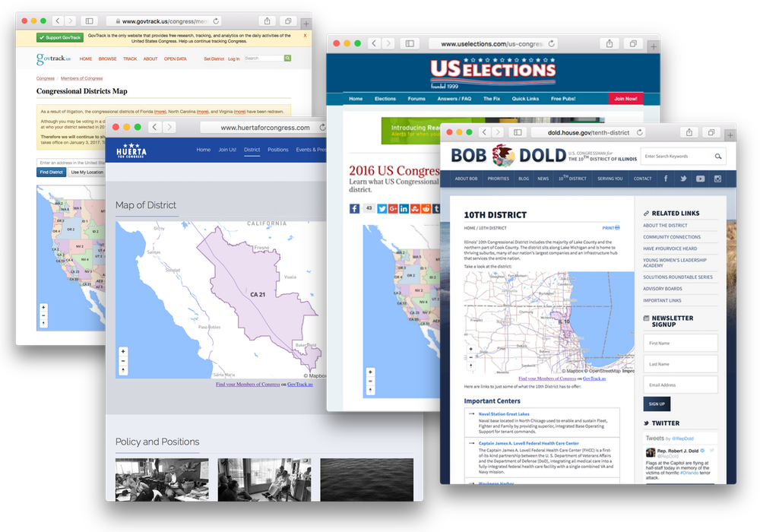Viewport: 760px width, 532px height.
Task: Dismiss the GovTrack support banner with the X
Action: tap(306, 36)
